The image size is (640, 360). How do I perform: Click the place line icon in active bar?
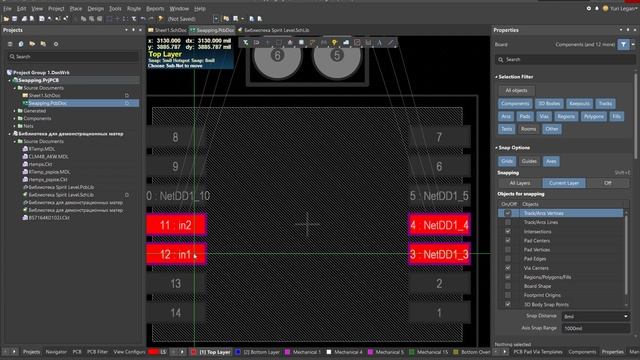[391, 42]
